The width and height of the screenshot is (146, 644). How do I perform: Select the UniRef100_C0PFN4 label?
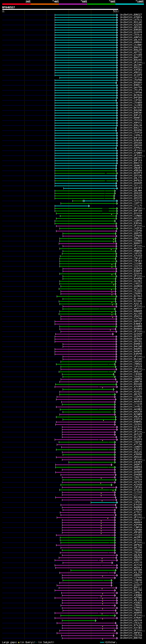tap(131, 93)
